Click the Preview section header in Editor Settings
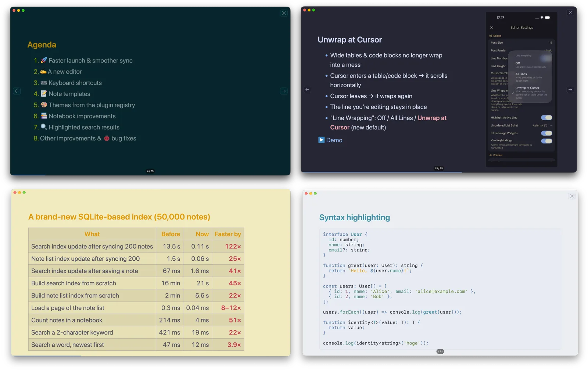Viewport: 588px width, 371px height. (x=496, y=155)
